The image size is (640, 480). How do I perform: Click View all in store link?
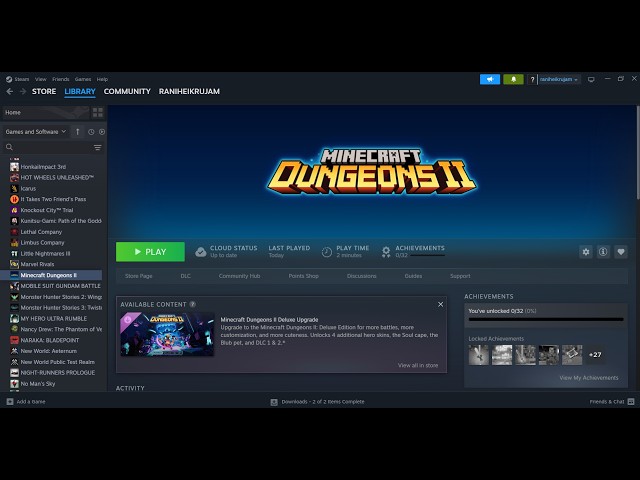tap(418, 365)
